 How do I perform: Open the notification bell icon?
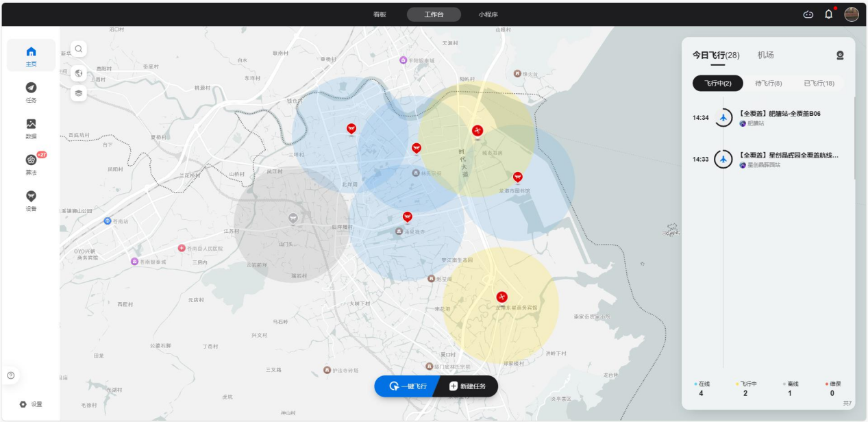[x=828, y=14]
